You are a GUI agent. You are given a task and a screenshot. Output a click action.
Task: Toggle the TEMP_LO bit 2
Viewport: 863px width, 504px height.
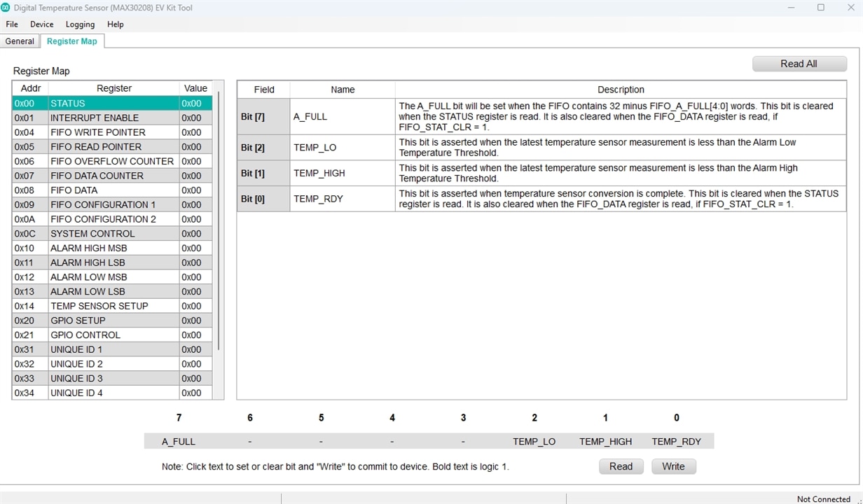(534, 442)
